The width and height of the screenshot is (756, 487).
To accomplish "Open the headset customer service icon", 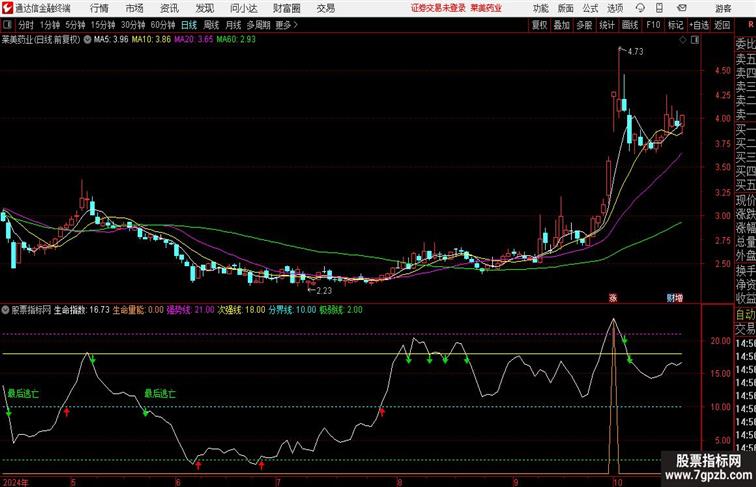I will coord(640,8).
